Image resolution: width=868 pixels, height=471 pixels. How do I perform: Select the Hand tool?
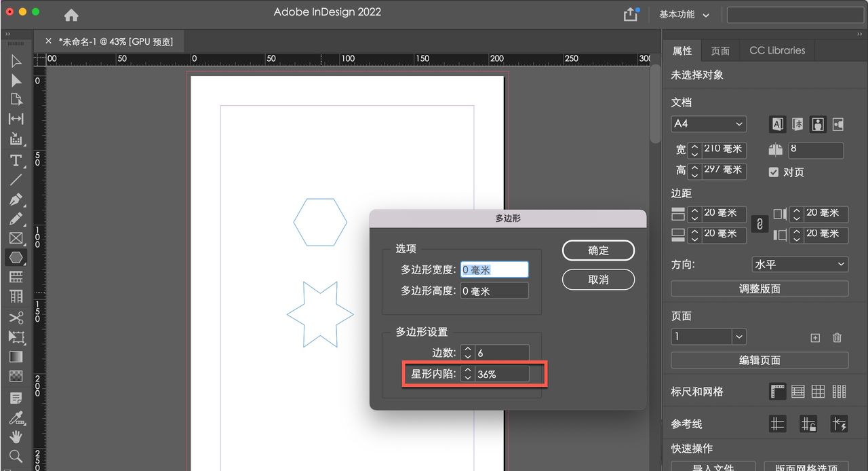pyautogui.click(x=16, y=437)
